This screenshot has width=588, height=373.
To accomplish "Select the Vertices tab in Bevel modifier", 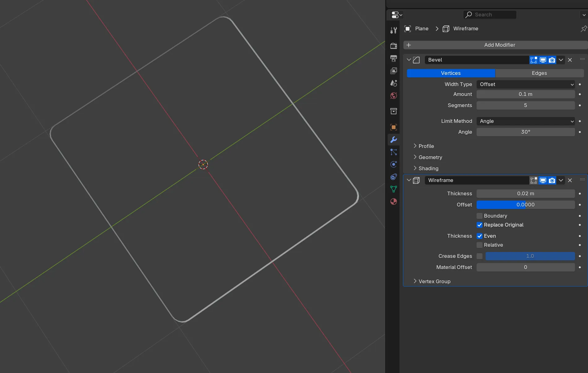I will point(451,73).
